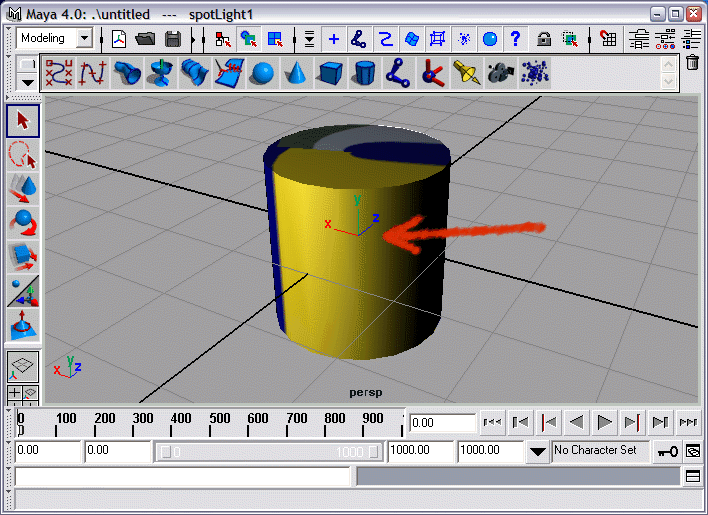
Task: Go to start of playback range
Action: 492,423
